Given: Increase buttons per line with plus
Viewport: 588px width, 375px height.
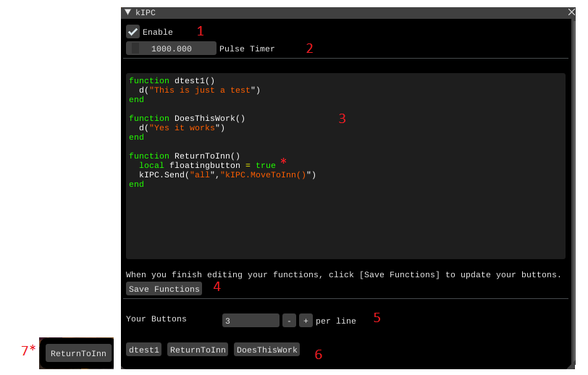Looking at the screenshot, I should click(306, 321).
